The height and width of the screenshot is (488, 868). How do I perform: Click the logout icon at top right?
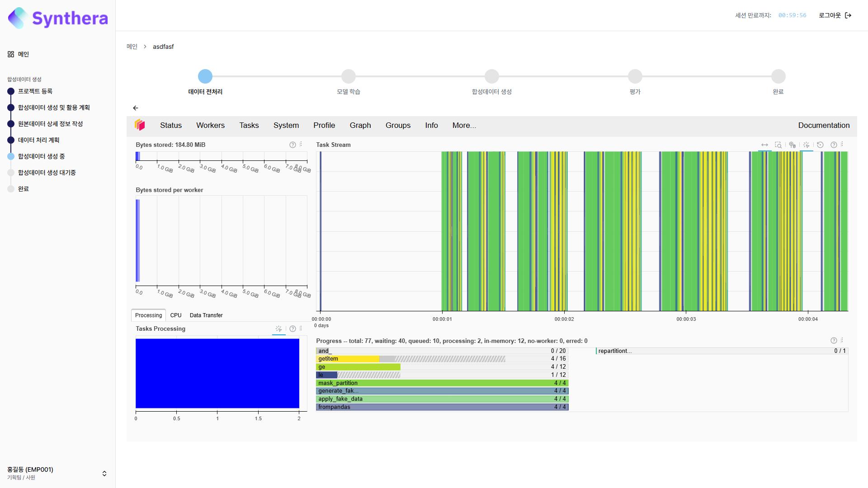pyautogui.click(x=848, y=15)
